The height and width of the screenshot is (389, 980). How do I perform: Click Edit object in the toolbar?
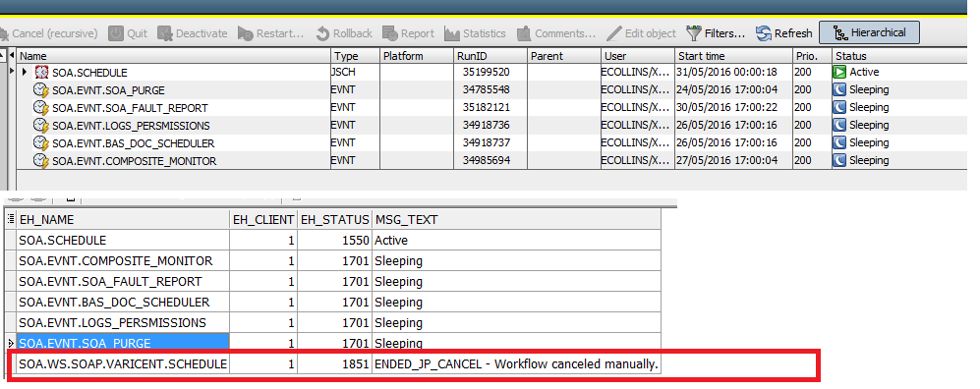pyautogui.click(x=642, y=33)
